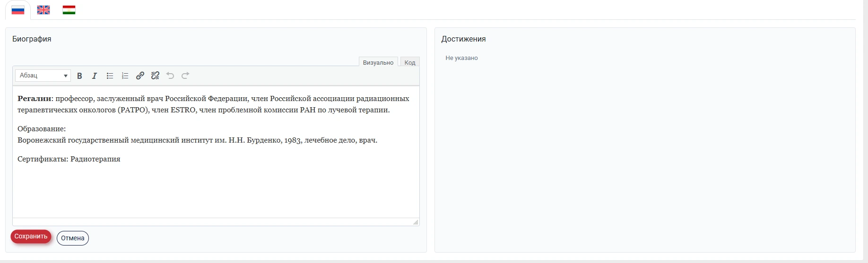Click empty editor area below the text
This screenshot has height=263, width=868.
tap(216, 191)
